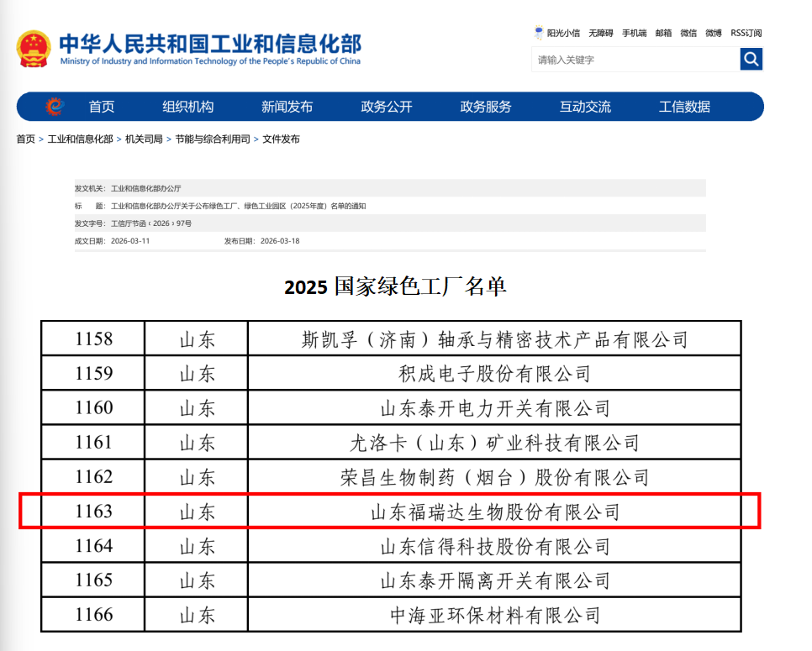
Task: Open the 微信 WeChat channel
Action: click(688, 33)
